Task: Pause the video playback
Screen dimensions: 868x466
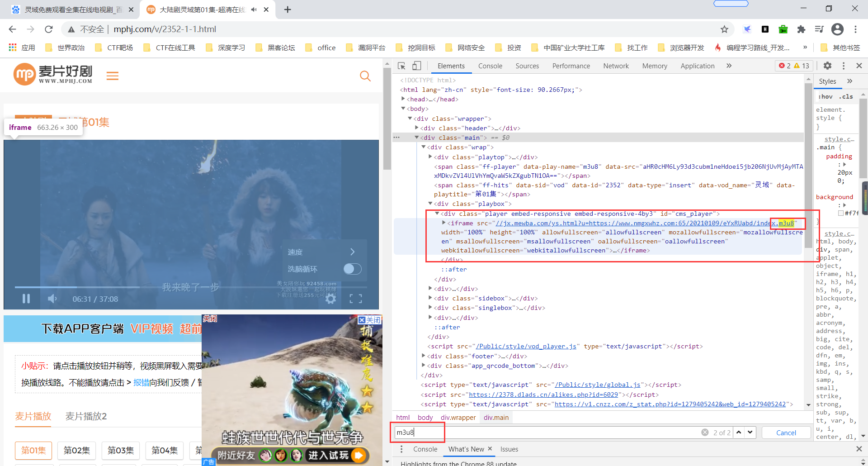Action: pos(26,299)
